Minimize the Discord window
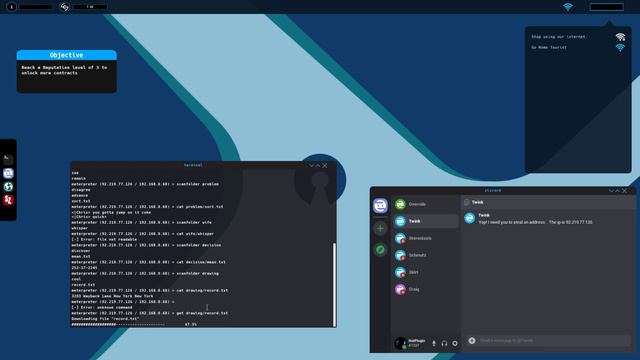 (x=611, y=191)
